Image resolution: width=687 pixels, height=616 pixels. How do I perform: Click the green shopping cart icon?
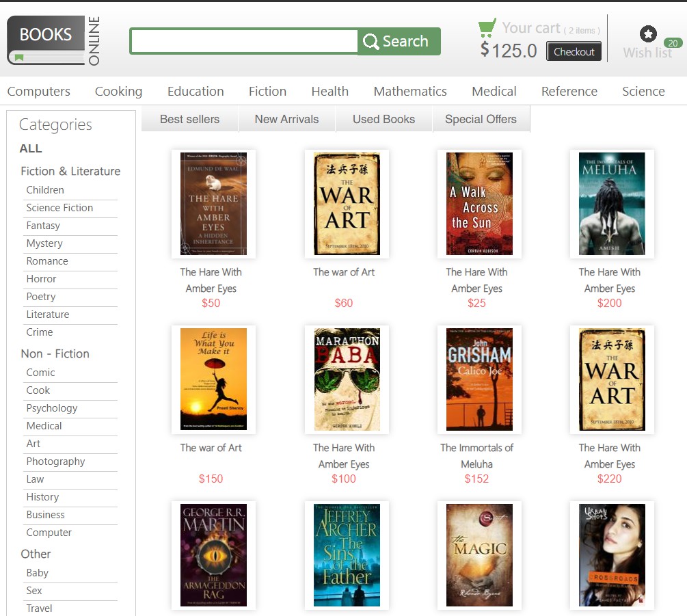pyautogui.click(x=487, y=27)
